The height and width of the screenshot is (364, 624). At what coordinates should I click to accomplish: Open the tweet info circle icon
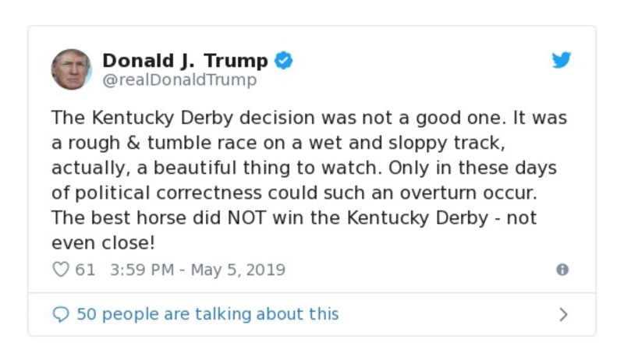click(x=562, y=270)
